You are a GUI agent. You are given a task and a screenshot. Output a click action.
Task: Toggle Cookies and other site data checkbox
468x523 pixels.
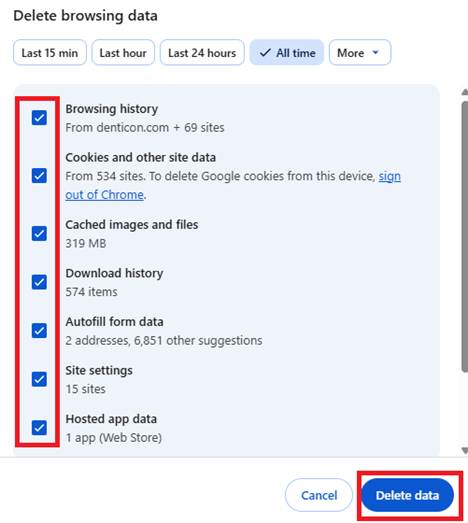click(x=39, y=176)
